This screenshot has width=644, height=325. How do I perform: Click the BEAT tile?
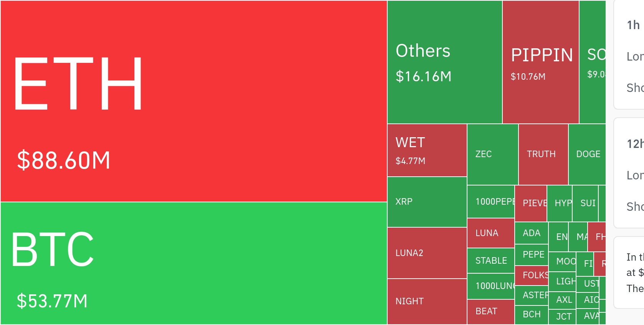pos(491,311)
